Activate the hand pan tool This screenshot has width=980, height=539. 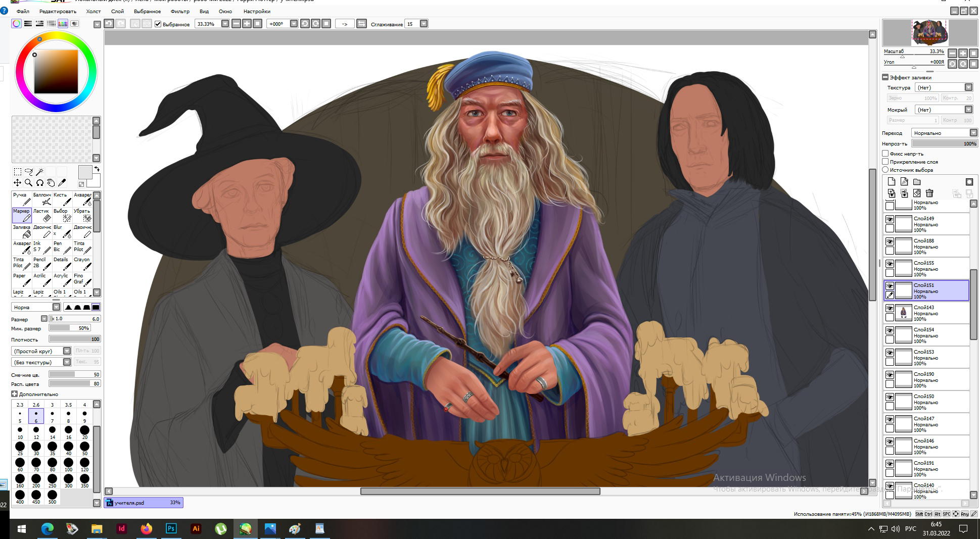point(51,183)
